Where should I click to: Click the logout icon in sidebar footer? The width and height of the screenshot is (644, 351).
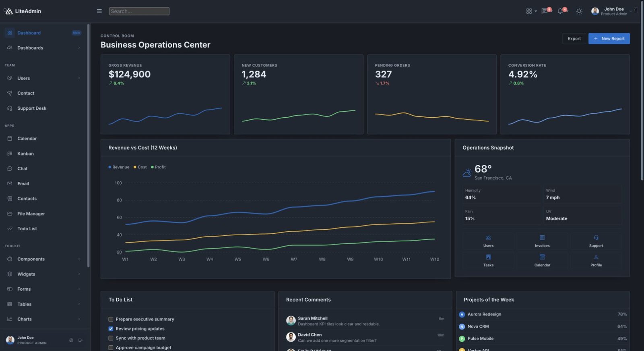coord(80,340)
